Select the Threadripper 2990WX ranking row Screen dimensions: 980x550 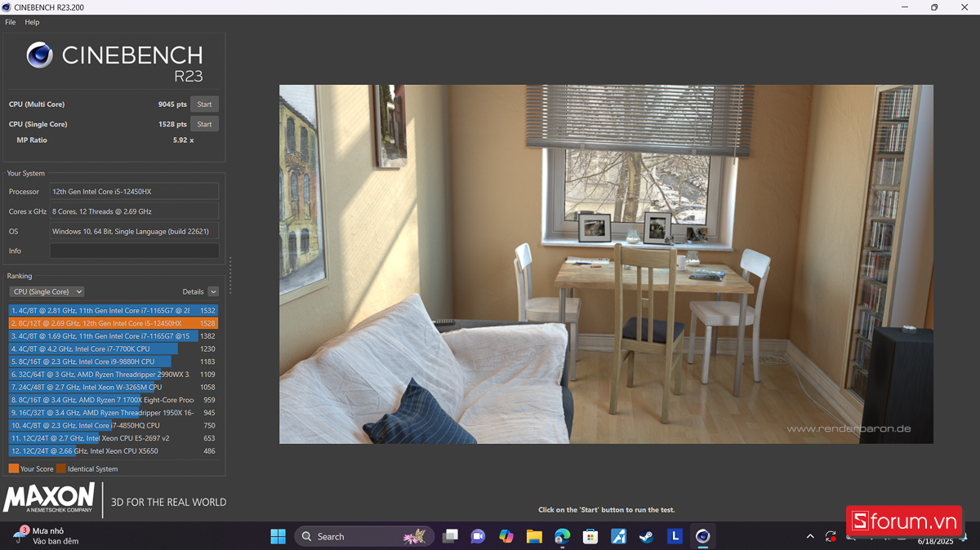pos(114,375)
